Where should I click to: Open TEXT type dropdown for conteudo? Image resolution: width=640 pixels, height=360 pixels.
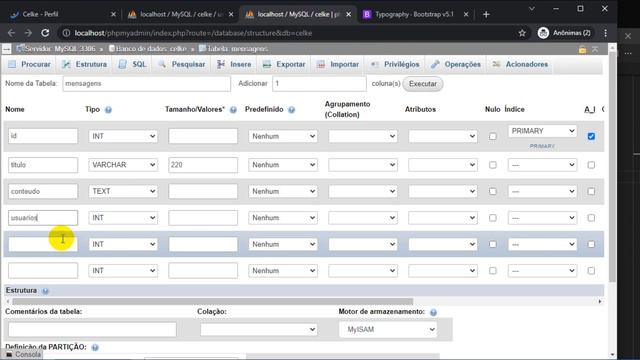coord(123,191)
